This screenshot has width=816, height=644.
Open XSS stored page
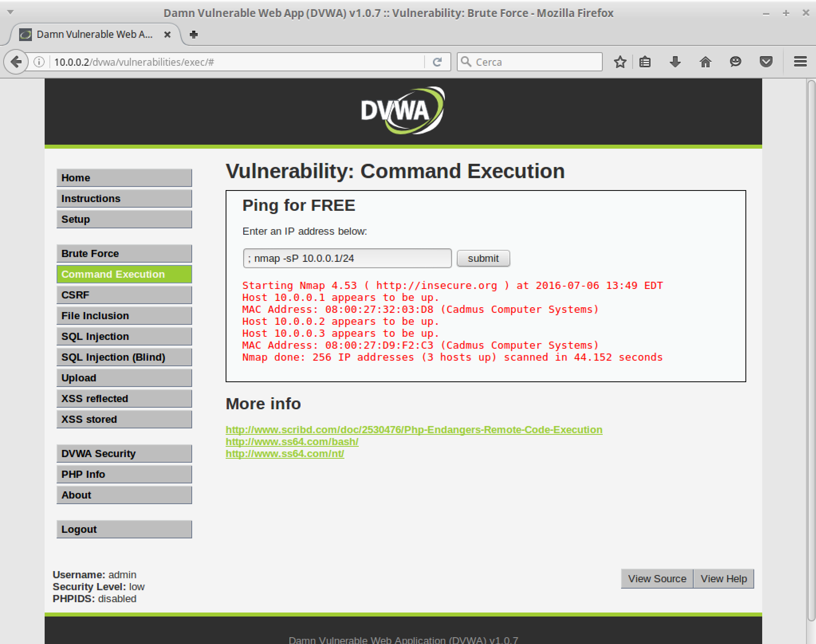pyautogui.click(x=124, y=419)
